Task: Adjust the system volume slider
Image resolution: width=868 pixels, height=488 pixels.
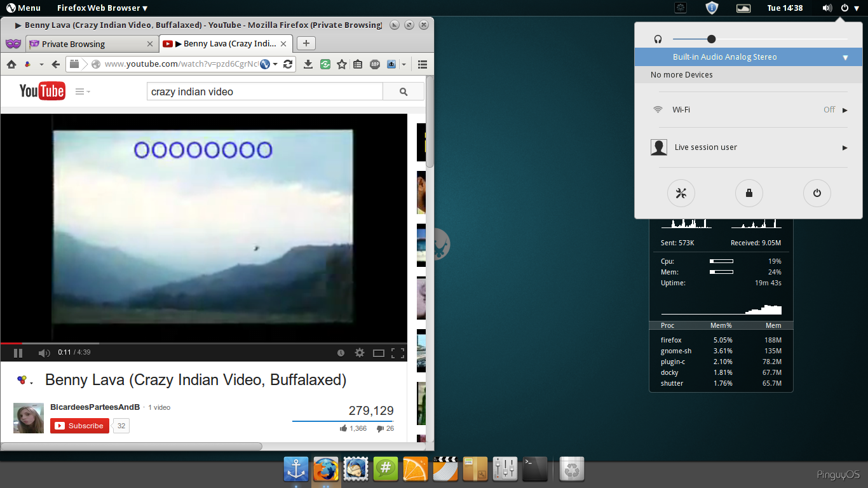Action: [760, 39]
